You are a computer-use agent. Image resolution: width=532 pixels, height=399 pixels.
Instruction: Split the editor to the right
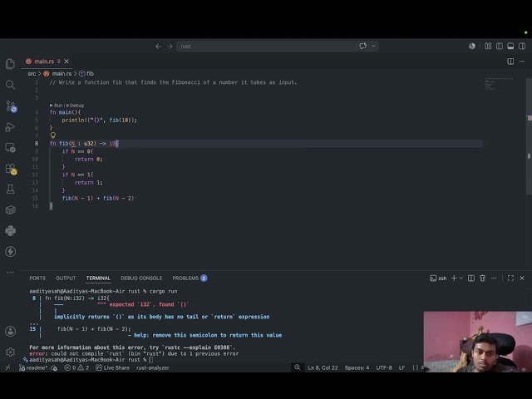tap(510, 62)
